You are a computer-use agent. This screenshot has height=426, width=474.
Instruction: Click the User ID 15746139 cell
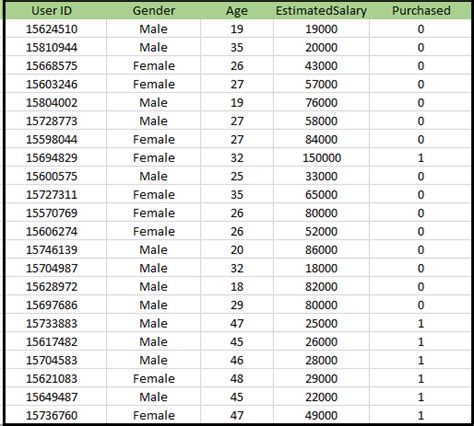[51, 250]
